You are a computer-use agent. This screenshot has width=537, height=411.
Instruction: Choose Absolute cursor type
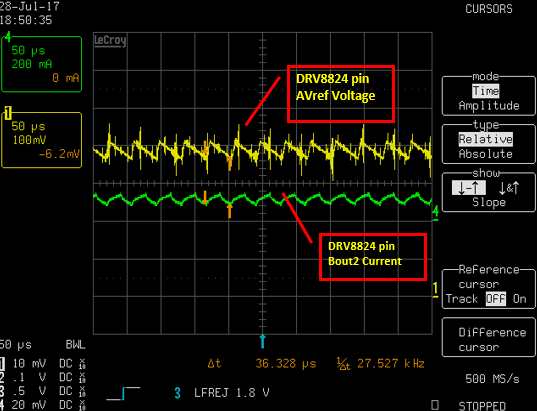pos(486,154)
